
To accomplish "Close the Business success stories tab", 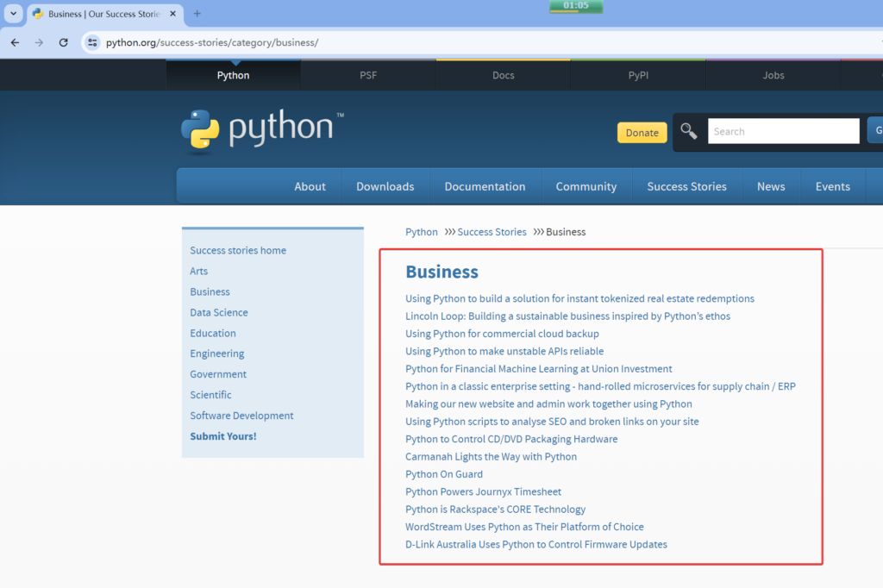I will coord(172,14).
